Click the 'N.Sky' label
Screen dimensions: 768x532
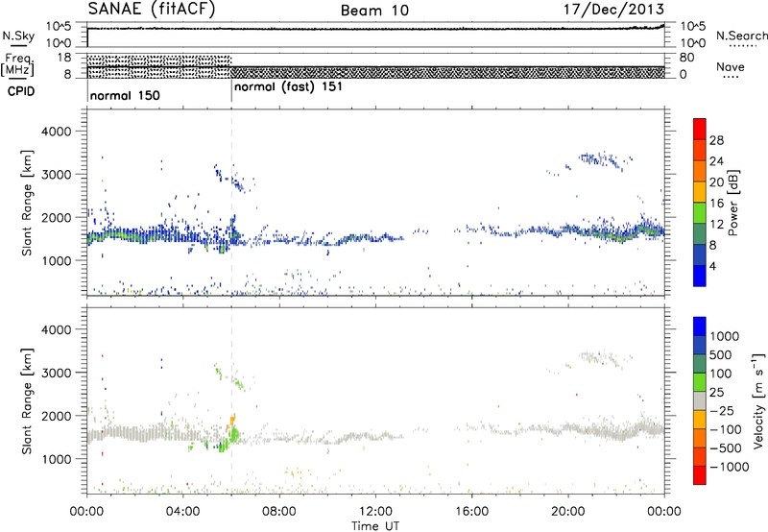coord(18,36)
